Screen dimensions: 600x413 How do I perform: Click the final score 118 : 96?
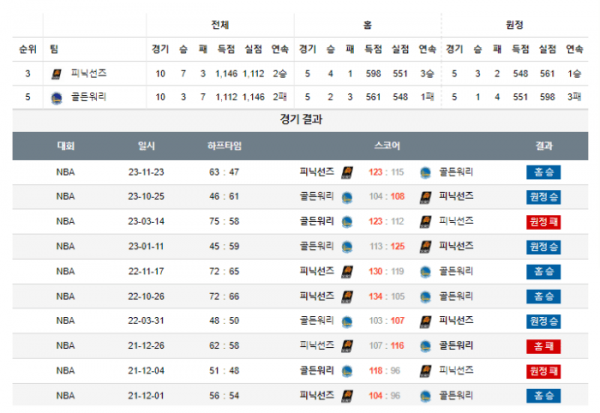coord(385,371)
